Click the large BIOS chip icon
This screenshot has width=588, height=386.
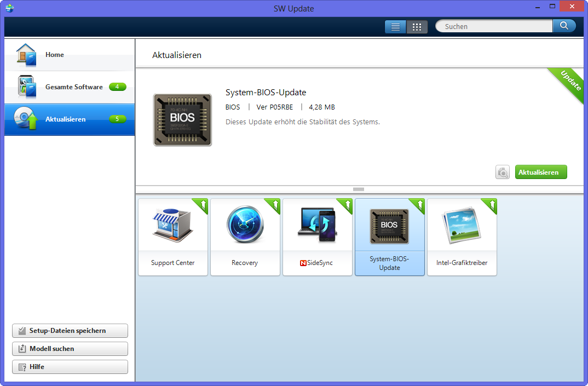[183, 120]
